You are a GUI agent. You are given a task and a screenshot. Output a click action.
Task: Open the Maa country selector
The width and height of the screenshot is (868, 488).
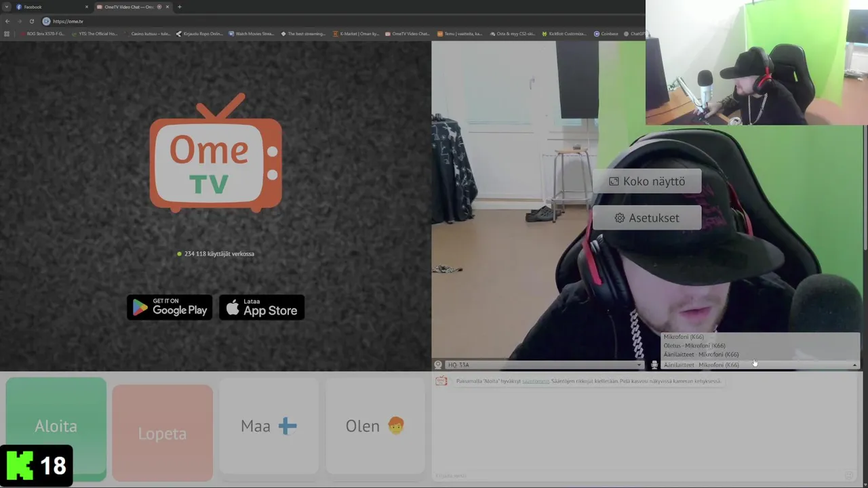click(269, 426)
